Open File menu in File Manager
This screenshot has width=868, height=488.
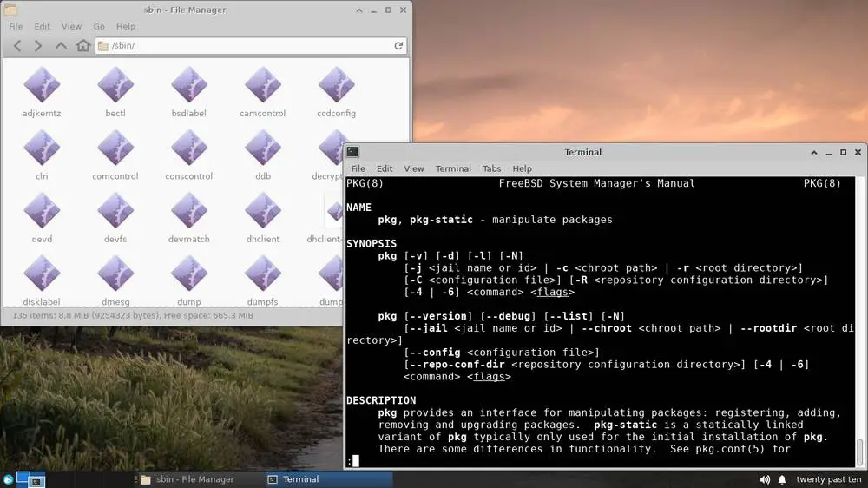16,26
